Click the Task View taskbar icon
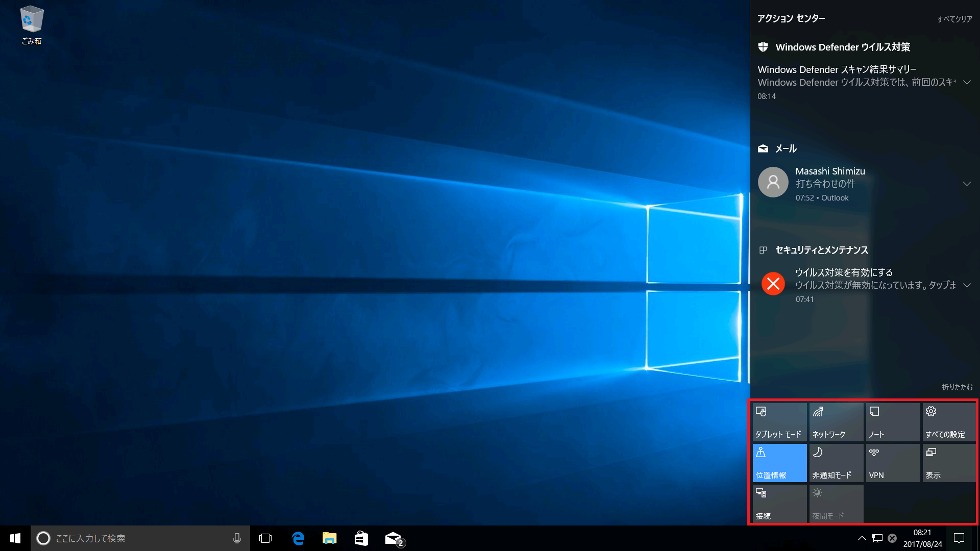The height and width of the screenshot is (551, 980). (265, 538)
